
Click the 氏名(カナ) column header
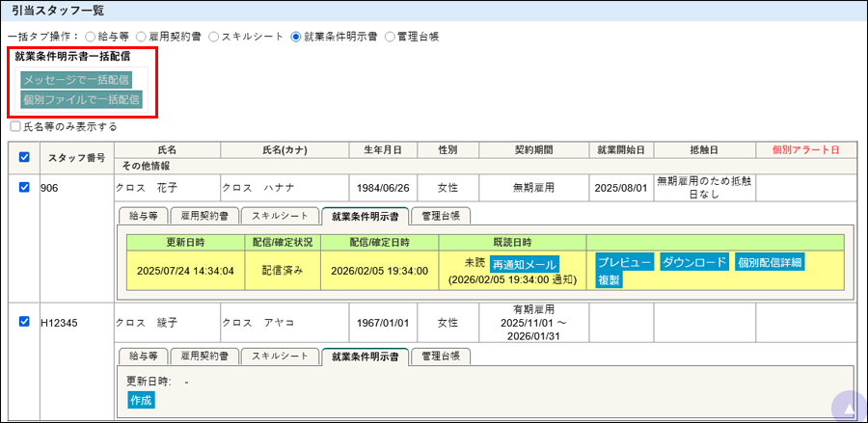[x=285, y=150]
